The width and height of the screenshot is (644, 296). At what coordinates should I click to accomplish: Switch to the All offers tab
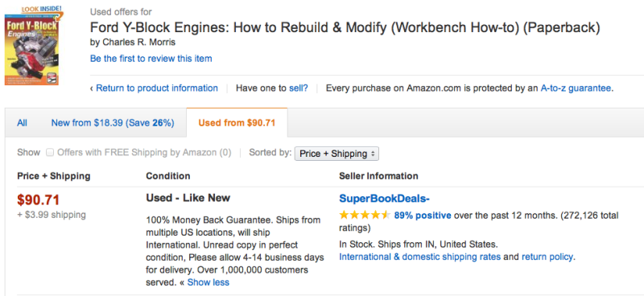pos(23,123)
